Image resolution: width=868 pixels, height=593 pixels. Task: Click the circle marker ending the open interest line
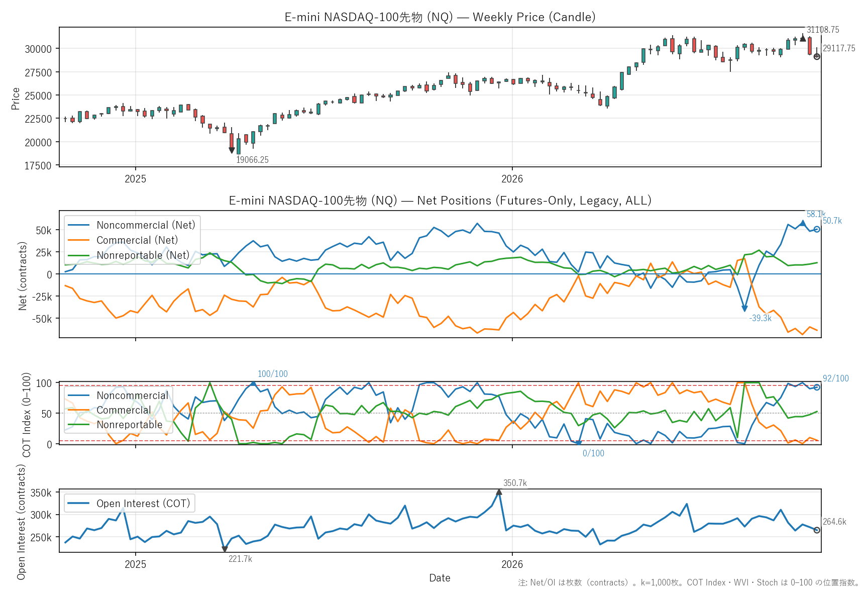tap(817, 530)
